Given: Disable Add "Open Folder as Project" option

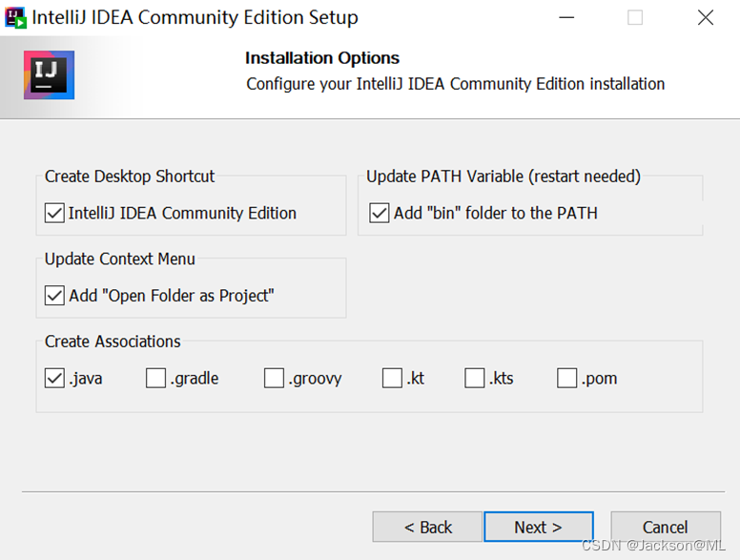Looking at the screenshot, I should 55,296.
